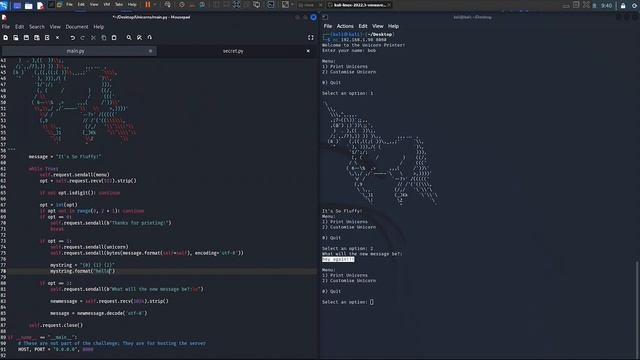640x360 pixels.
Task: Click the Save icon in Mousepad toolbar
Action: tap(26, 38)
